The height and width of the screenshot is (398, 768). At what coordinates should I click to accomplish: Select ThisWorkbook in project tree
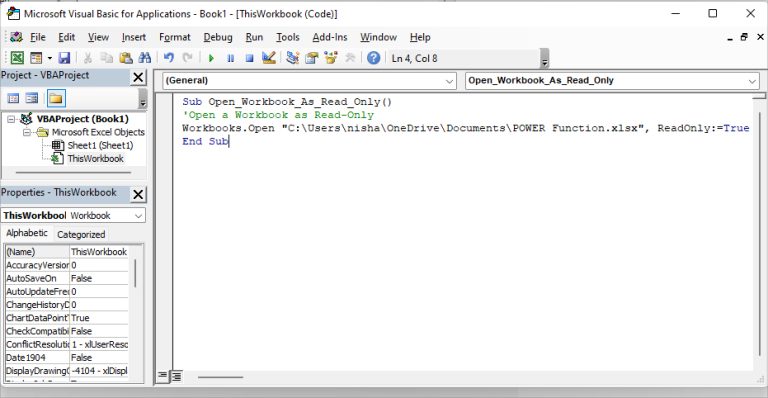(x=95, y=159)
